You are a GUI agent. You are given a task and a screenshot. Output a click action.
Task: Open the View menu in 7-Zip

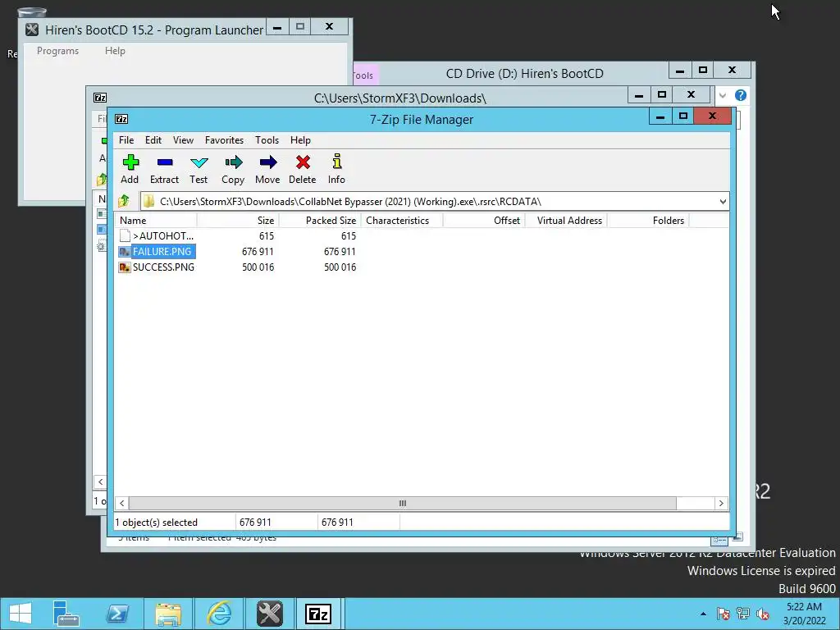[183, 139]
